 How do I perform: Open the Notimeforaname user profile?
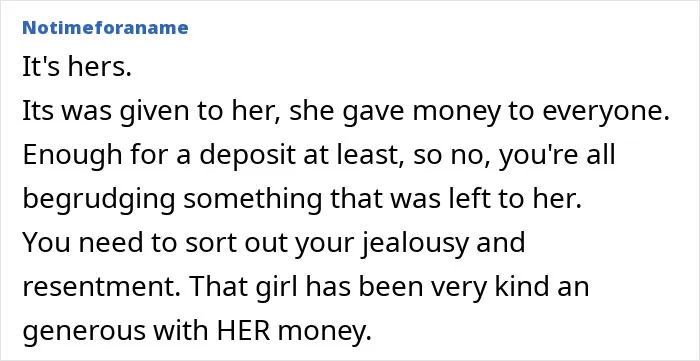click(x=105, y=28)
